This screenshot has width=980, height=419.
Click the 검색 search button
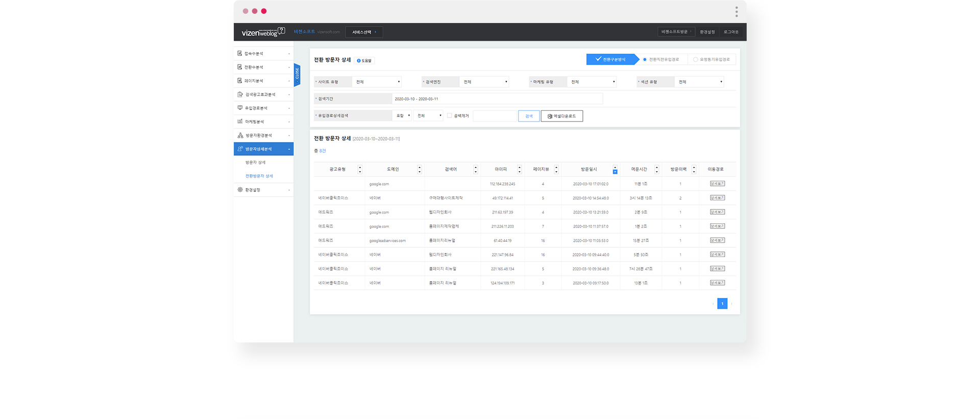point(529,116)
